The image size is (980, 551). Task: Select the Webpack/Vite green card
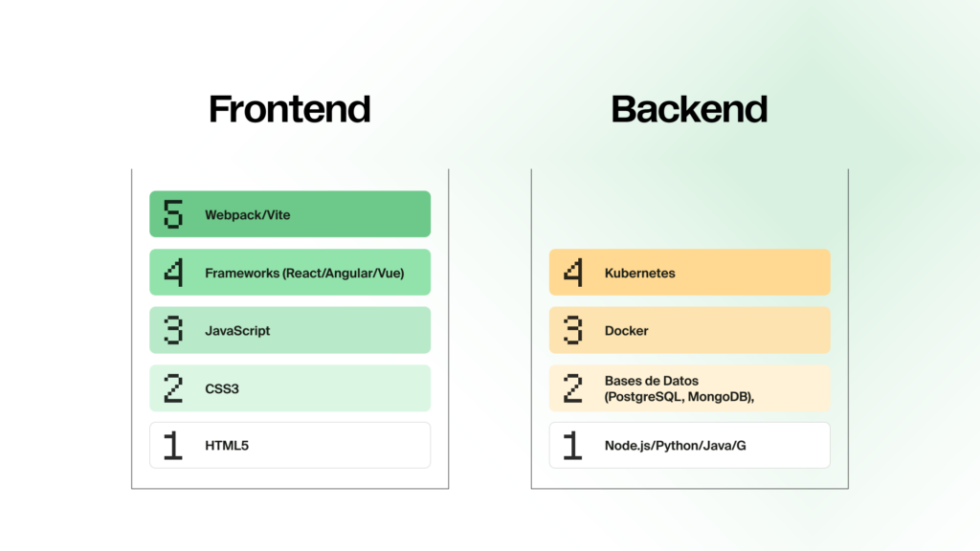[x=290, y=214]
